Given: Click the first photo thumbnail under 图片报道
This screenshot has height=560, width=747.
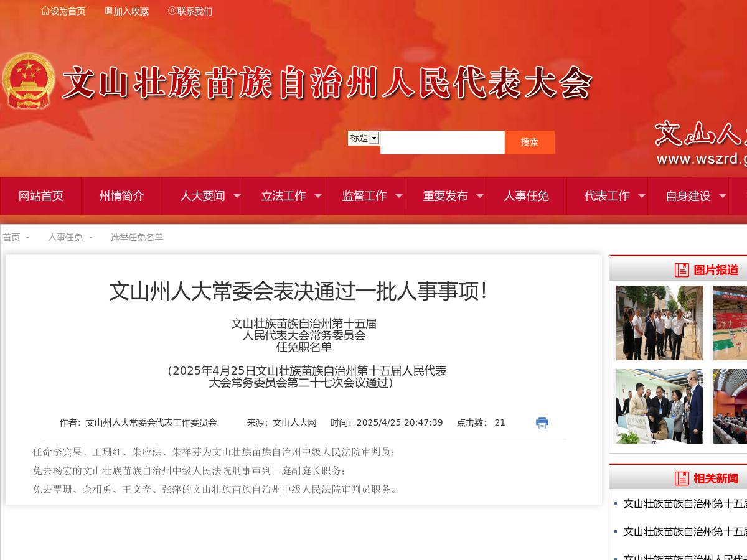Looking at the screenshot, I should click(658, 322).
